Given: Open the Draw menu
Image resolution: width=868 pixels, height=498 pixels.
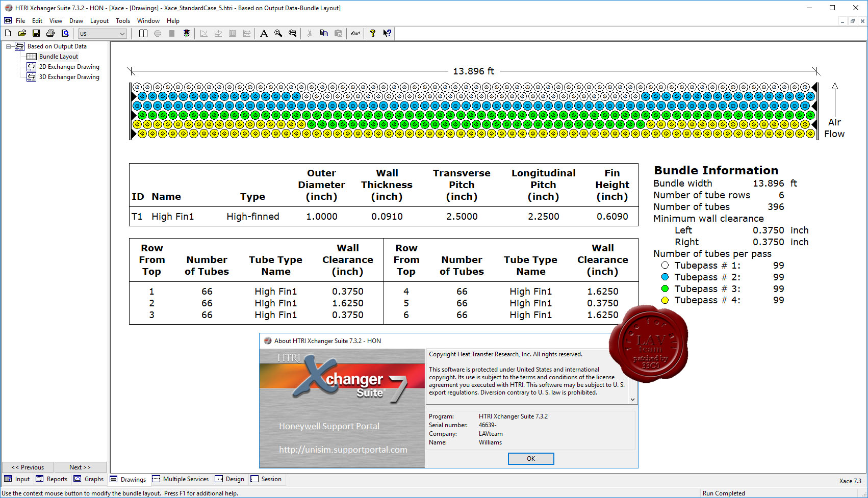Looking at the screenshot, I should (76, 21).
